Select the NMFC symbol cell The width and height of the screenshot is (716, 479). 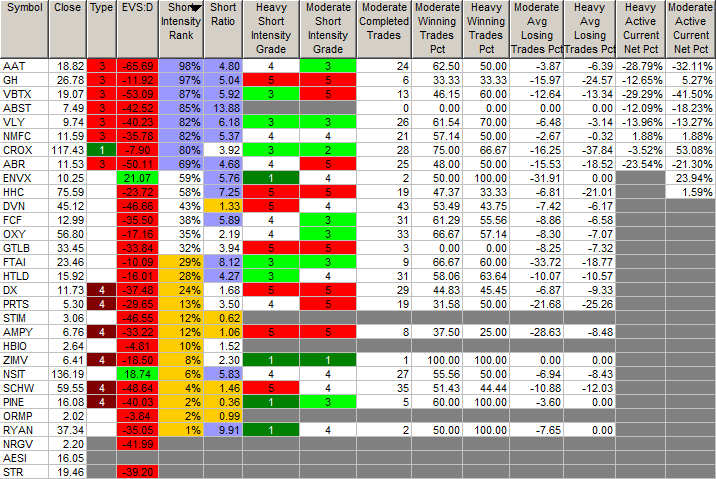coord(24,136)
